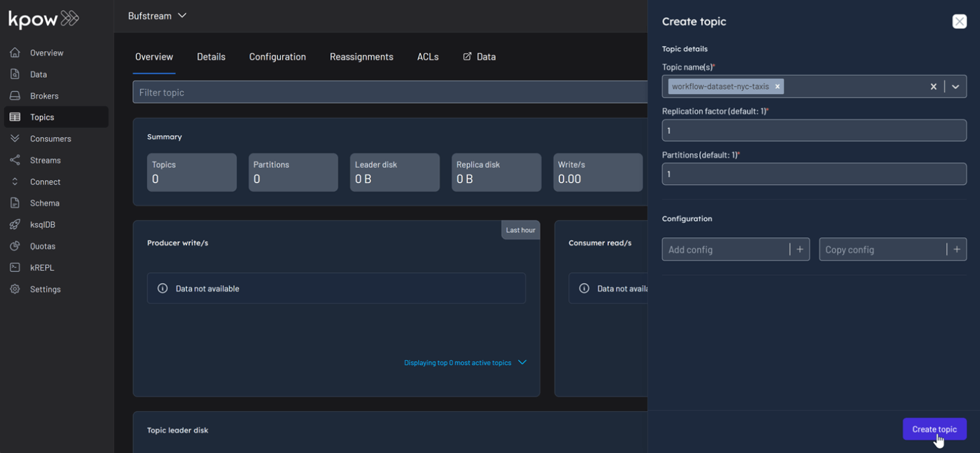Open the Reassignments tab
This screenshot has height=453, width=980.
click(361, 57)
